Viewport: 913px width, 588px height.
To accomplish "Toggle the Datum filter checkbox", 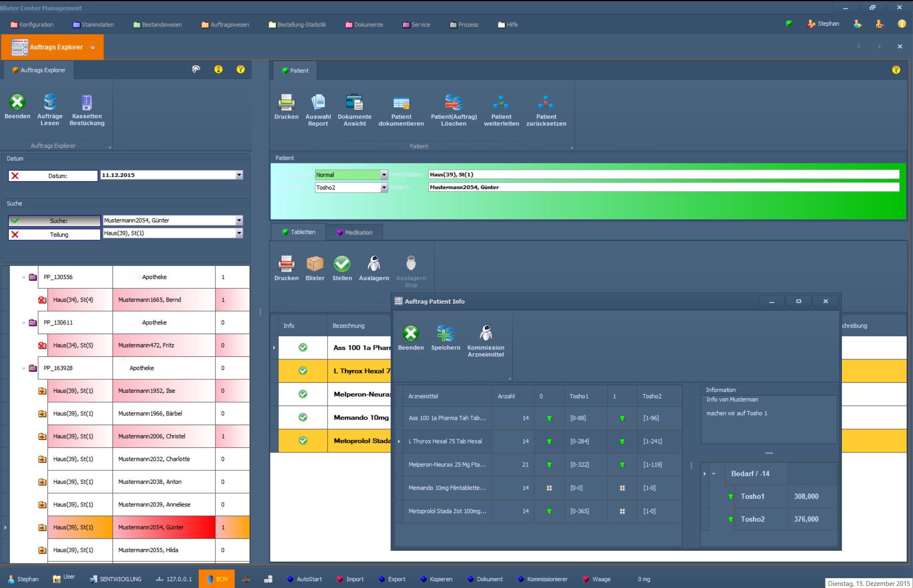I will coord(15,176).
